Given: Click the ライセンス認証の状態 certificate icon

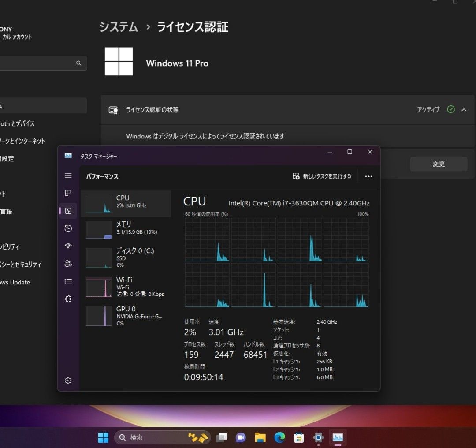Looking at the screenshot, I should (x=113, y=110).
